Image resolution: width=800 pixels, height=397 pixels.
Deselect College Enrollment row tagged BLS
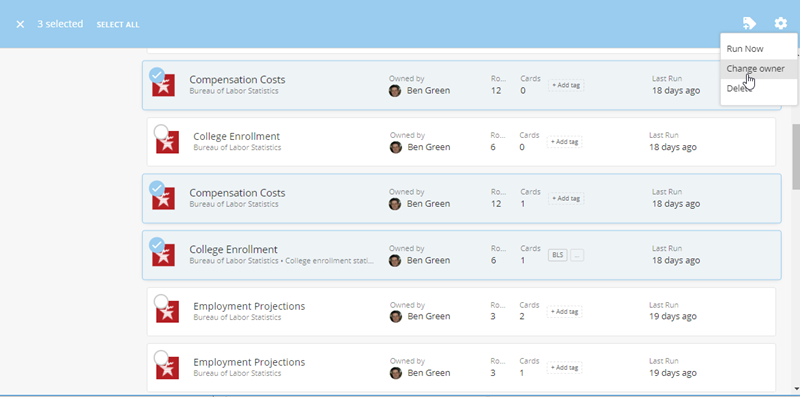pyautogui.click(x=157, y=245)
